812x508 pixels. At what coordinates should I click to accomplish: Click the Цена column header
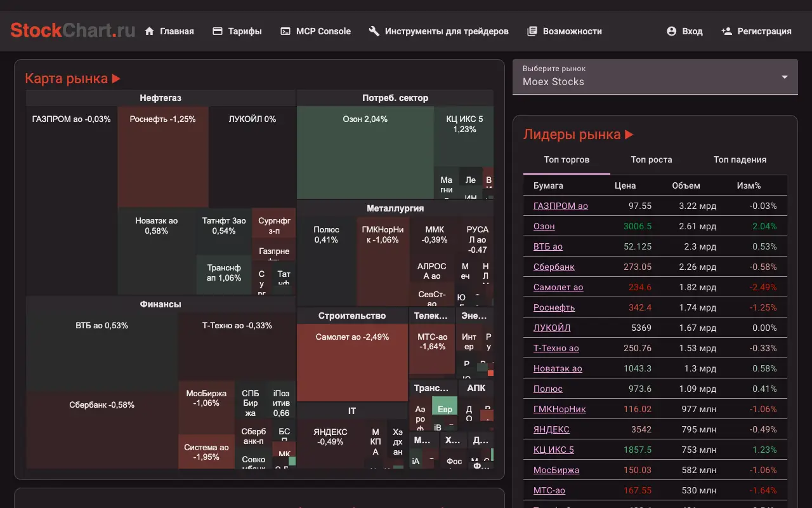click(x=625, y=185)
